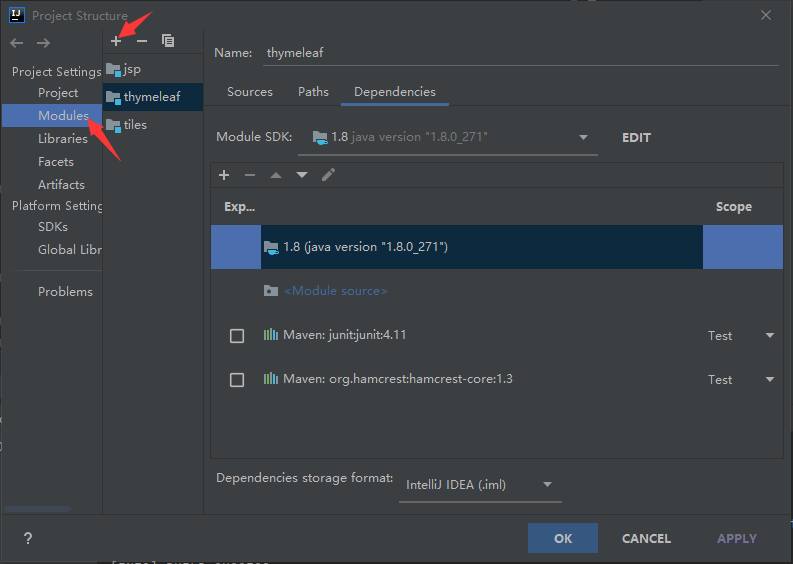Select the thymeleaf module
Screen dimensions: 793x564
[153, 97]
